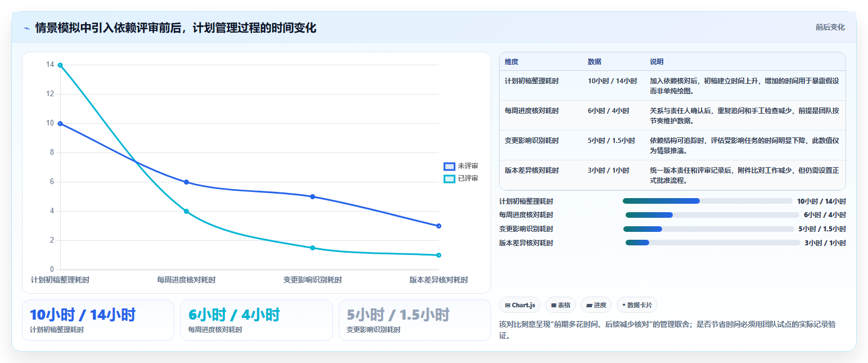Toggle the 已评审 series via legend swatch
The height and width of the screenshot is (363, 868).
(449, 178)
